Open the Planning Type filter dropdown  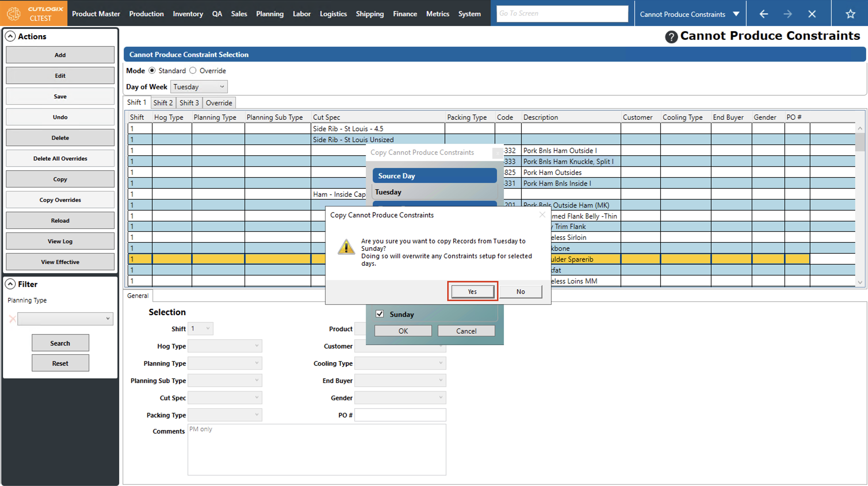click(x=65, y=319)
